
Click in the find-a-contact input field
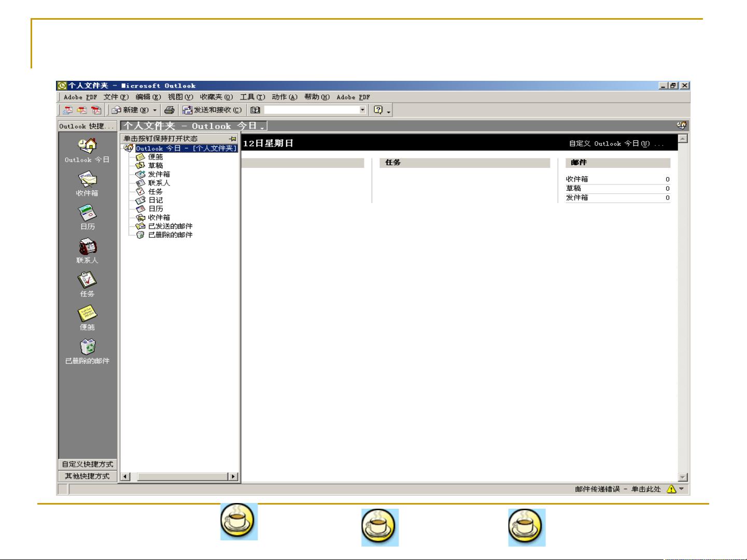click(x=311, y=110)
